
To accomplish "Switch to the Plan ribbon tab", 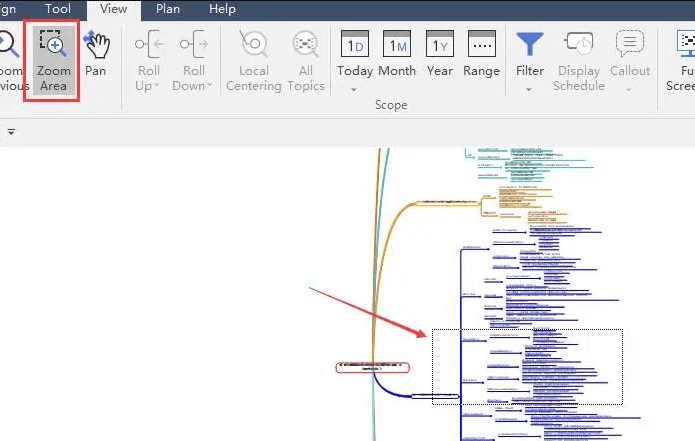I will (168, 9).
